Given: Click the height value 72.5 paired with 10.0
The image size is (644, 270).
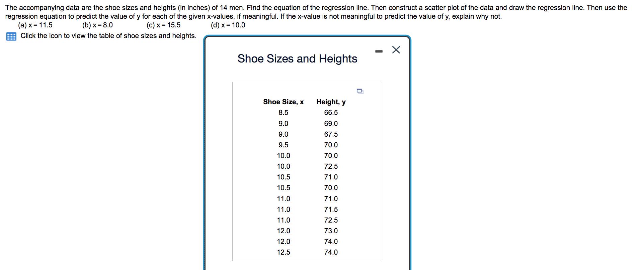Looking at the screenshot, I should click(331, 166).
